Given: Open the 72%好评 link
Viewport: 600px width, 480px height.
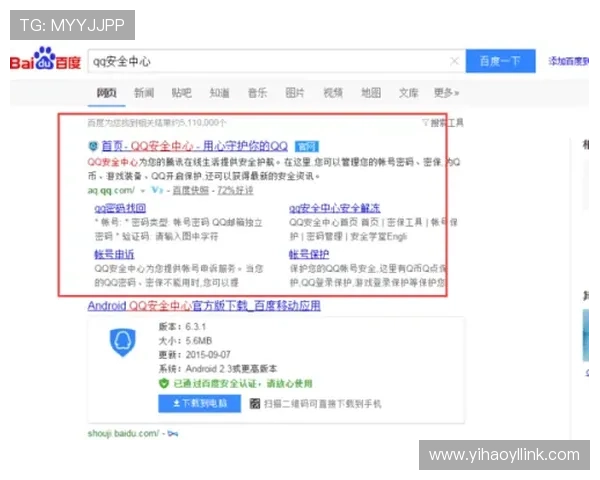Looking at the screenshot, I should click(235, 190).
